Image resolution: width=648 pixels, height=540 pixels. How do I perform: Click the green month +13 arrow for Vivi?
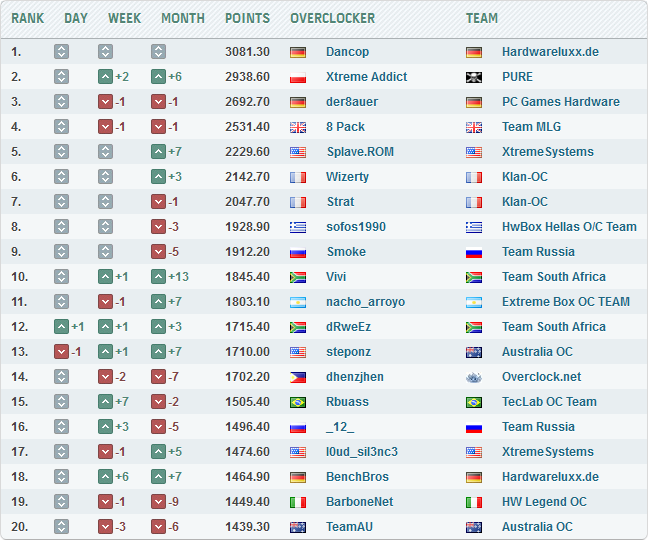click(158, 277)
